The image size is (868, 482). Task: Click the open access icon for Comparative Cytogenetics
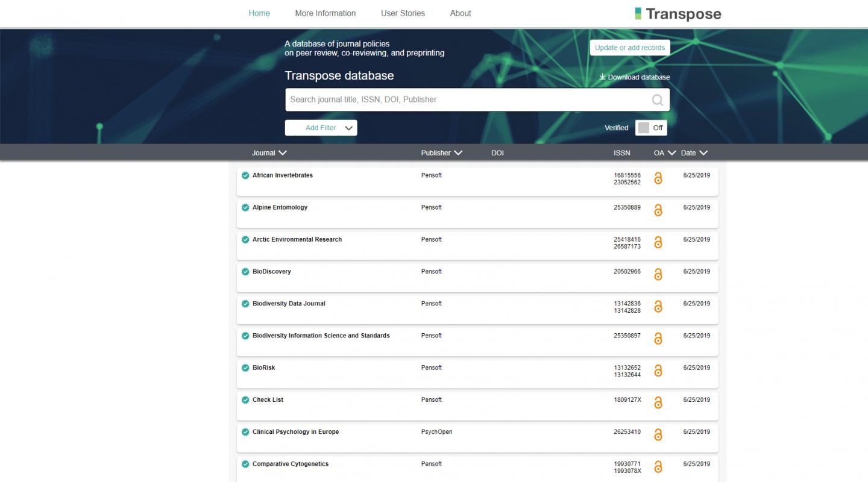(658, 466)
